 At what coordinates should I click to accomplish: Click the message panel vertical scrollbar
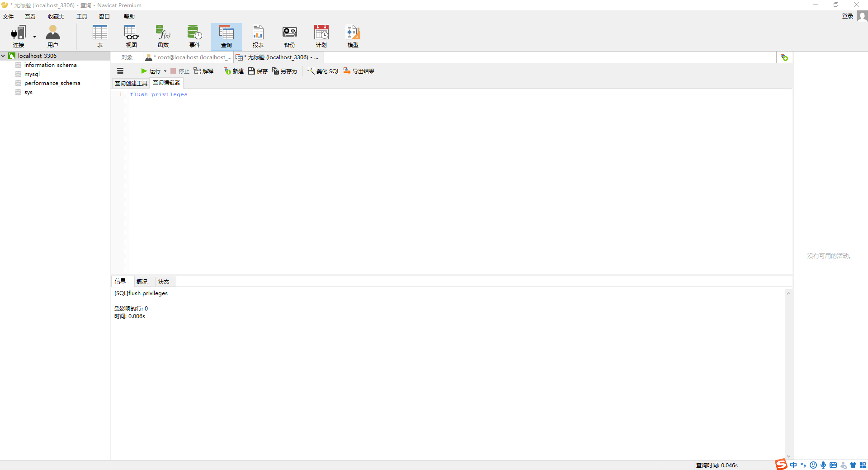788,371
